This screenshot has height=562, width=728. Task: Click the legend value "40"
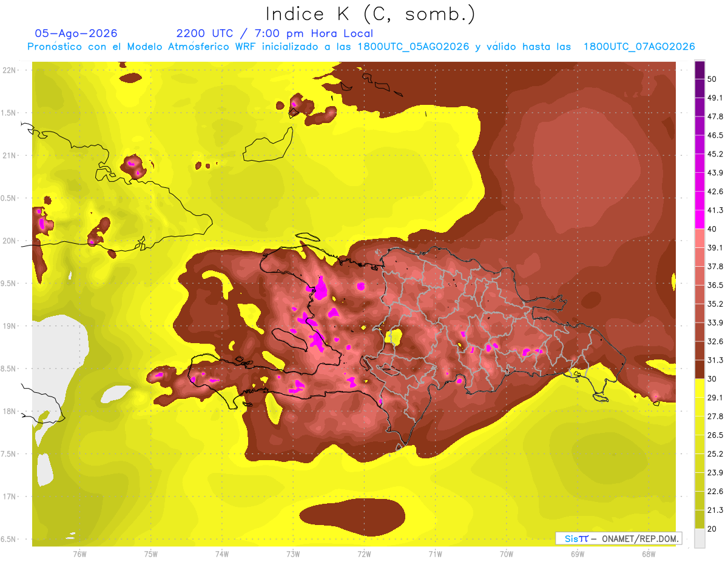pos(712,229)
